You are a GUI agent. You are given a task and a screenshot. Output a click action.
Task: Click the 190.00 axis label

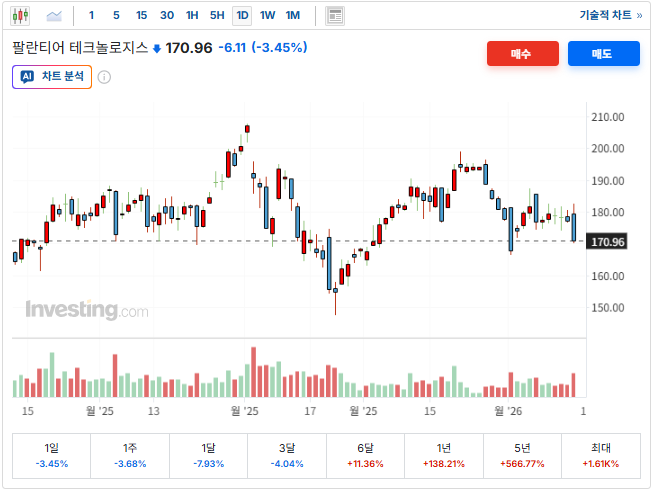coord(608,181)
